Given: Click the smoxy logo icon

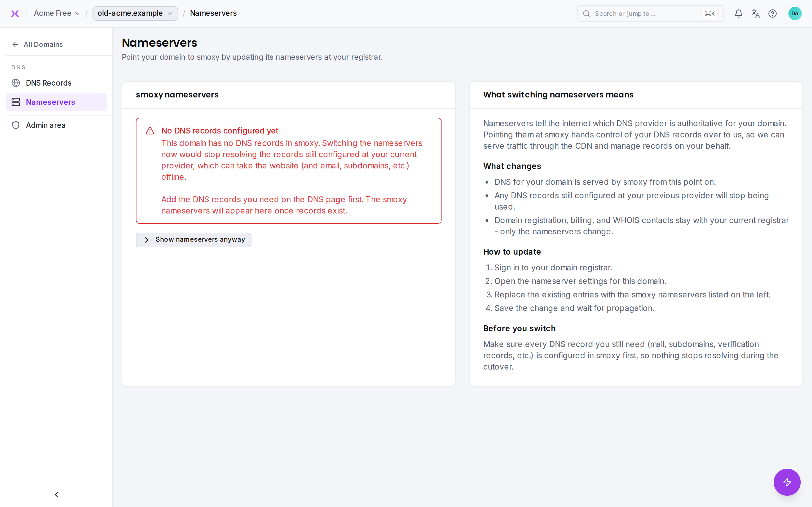Looking at the screenshot, I should point(15,14).
